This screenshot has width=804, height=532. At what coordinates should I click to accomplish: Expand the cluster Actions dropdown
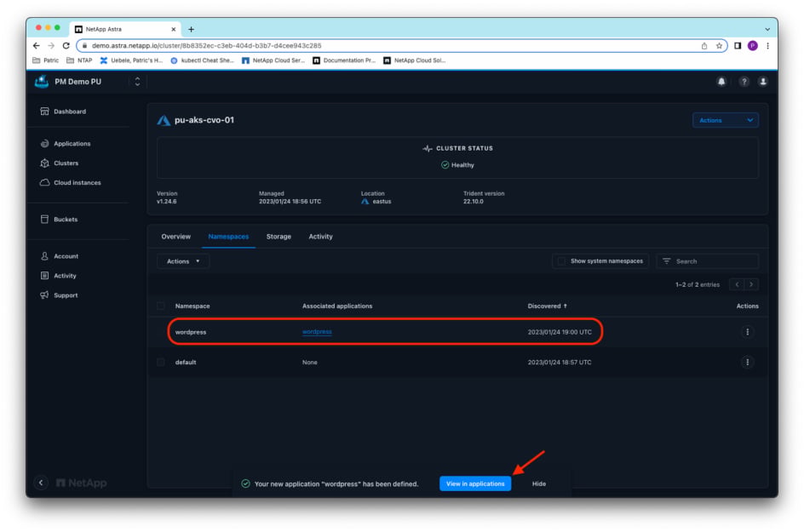(725, 120)
